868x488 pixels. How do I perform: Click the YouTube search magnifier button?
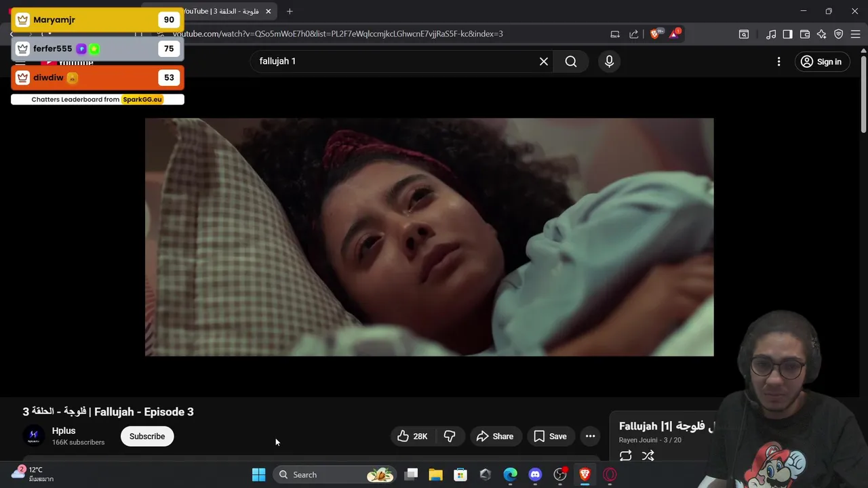[x=571, y=62]
